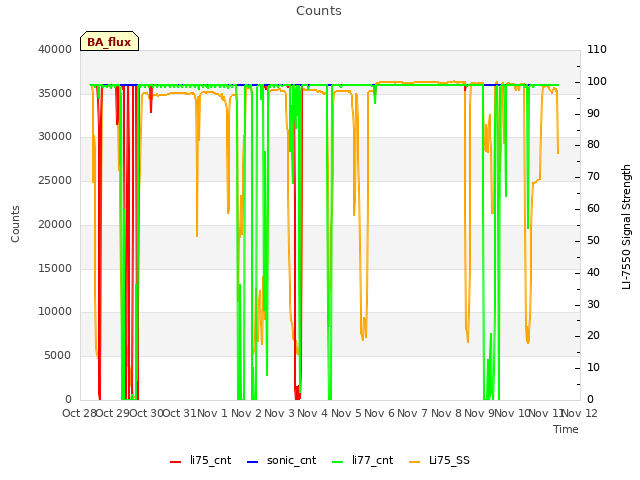Toggle the li75_cnt legend entry

[200, 460]
